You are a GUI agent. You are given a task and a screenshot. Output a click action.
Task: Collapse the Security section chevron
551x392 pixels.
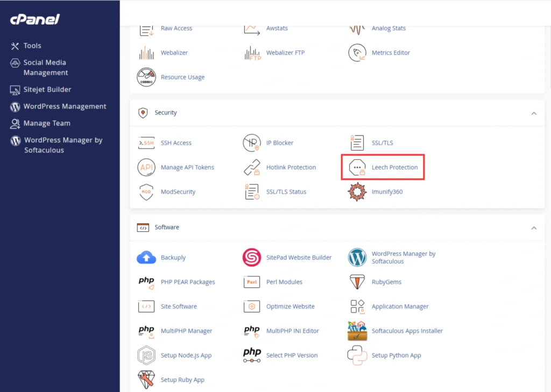click(x=534, y=113)
